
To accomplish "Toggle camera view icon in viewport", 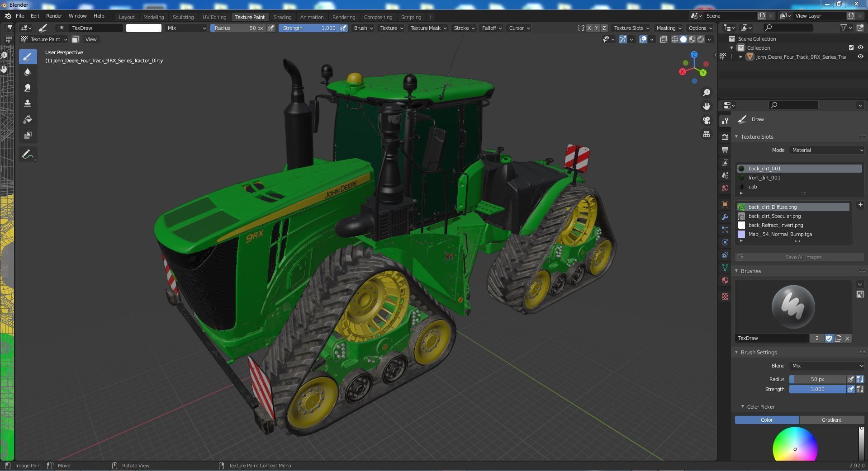I will tap(707, 120).
